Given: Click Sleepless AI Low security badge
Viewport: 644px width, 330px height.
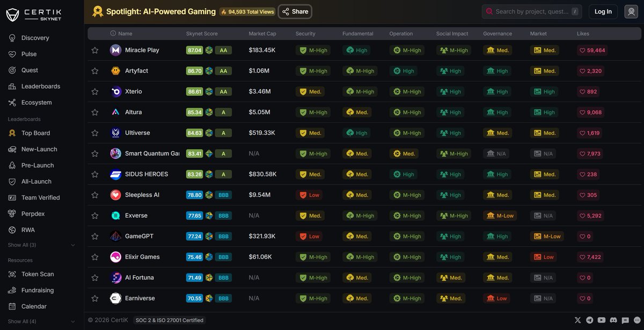Looking at the screenshot, I should point(310,195).
